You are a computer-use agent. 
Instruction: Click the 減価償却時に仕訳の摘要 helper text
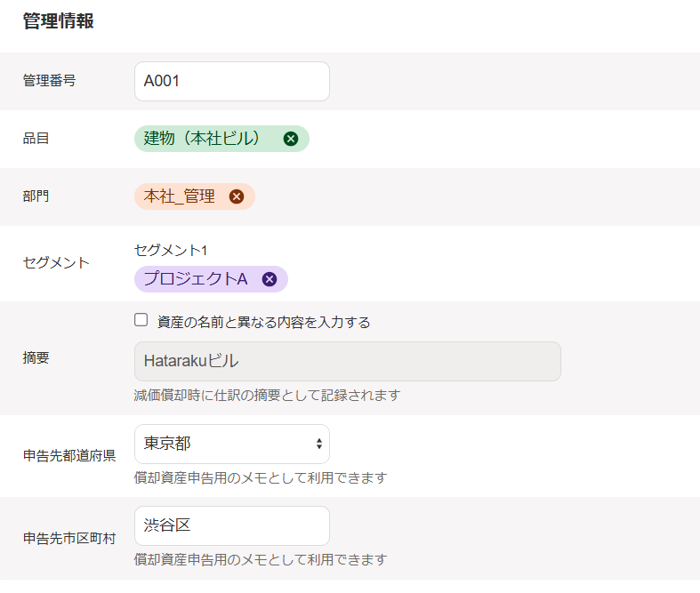(x=267, y=395)
